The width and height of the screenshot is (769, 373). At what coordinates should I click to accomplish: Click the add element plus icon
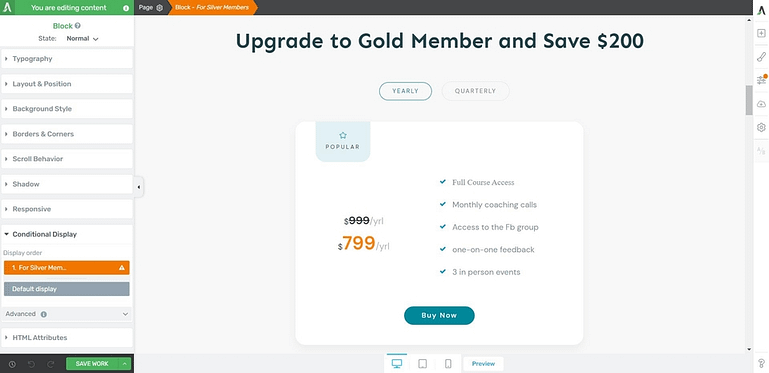[761, 33]
